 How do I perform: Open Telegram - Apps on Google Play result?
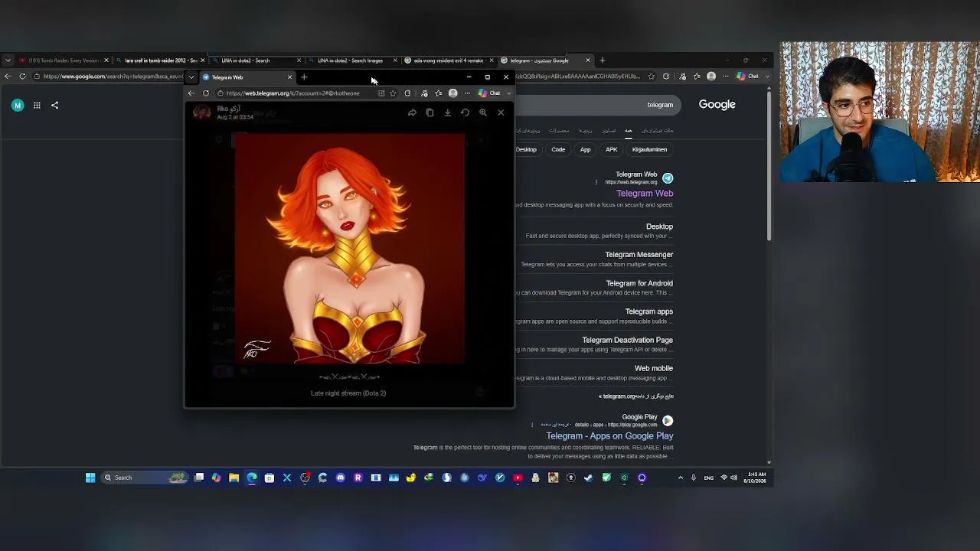pos(609,436)
